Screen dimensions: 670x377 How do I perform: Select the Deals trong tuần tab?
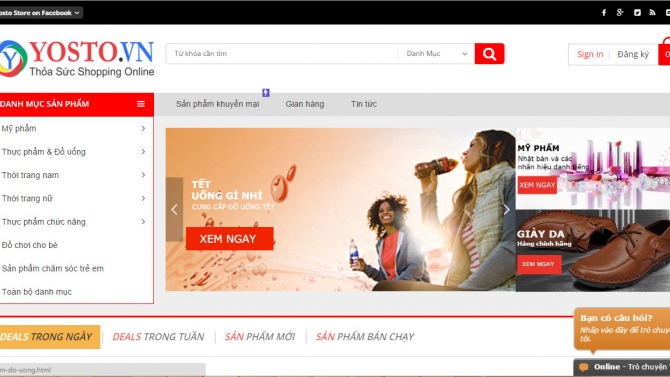coord(158,337)
